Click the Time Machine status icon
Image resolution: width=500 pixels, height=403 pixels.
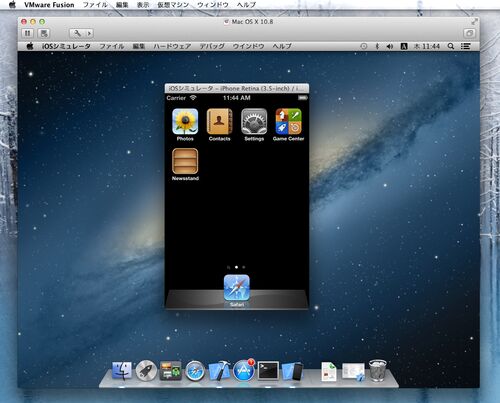[364, 46]
